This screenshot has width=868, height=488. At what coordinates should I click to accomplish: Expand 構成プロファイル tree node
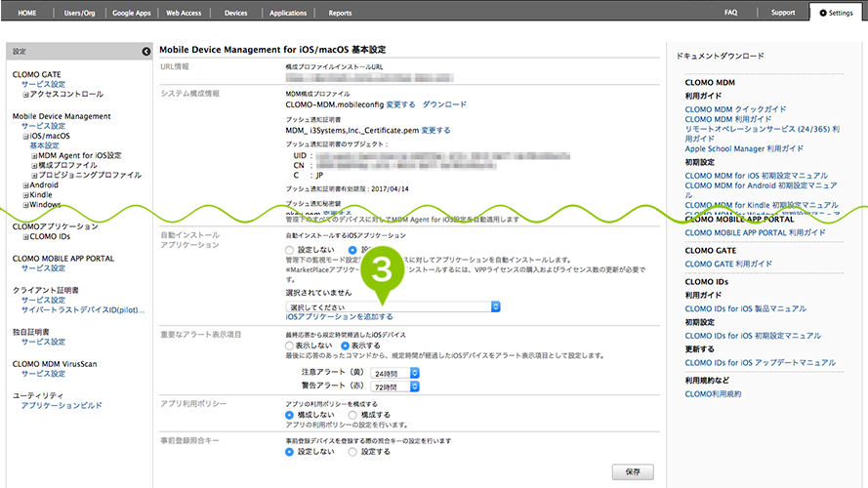point(34,166)
